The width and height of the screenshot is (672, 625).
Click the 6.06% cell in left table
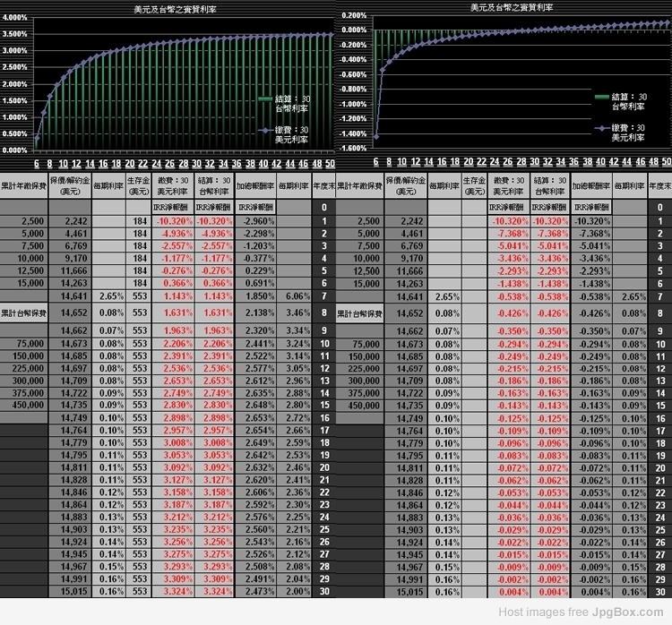click(x=295, y=295)
